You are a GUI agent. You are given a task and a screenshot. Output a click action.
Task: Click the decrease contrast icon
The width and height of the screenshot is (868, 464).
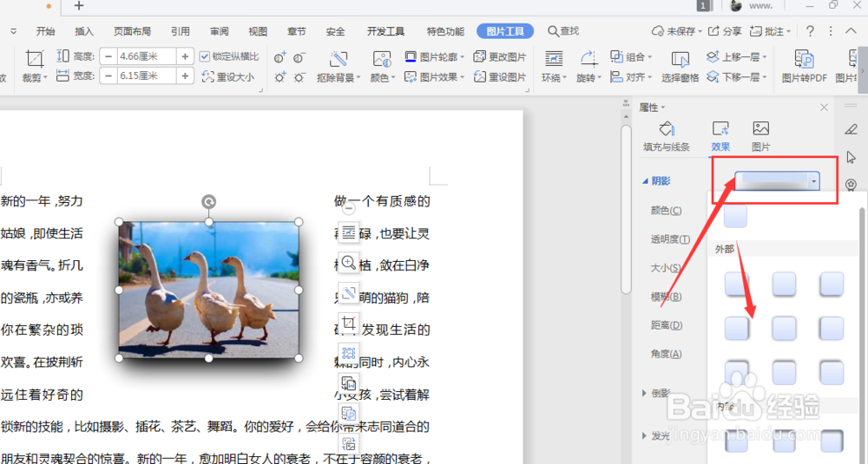coord(299,57)
